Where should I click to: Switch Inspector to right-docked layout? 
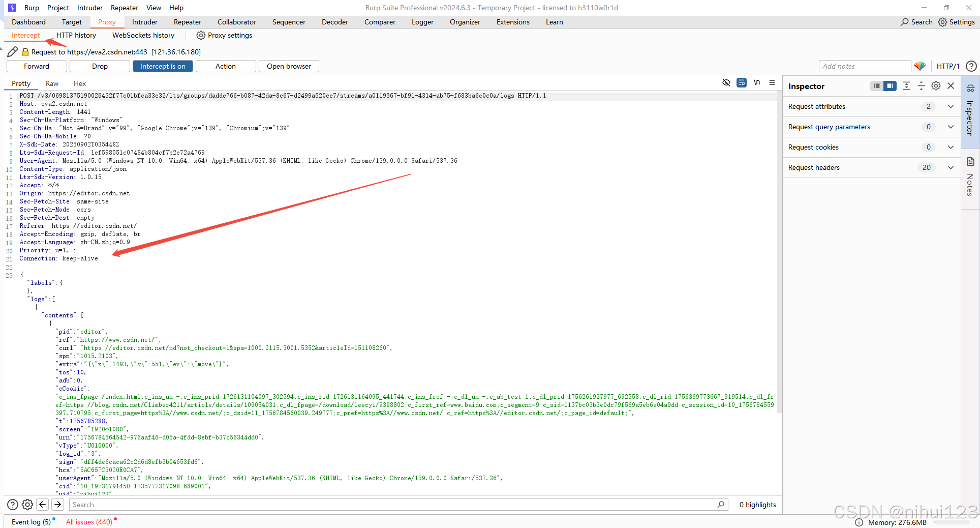(890, 86)
